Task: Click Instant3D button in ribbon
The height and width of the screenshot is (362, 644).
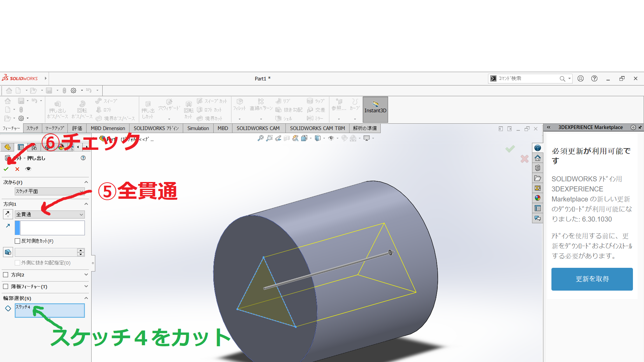Action: coord(375,110)
